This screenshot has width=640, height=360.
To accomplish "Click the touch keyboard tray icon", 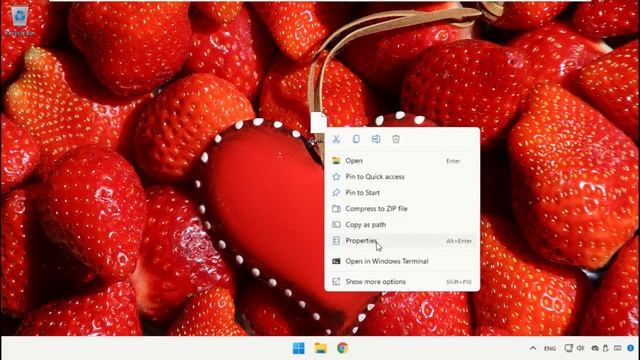I will pos(618,348).
